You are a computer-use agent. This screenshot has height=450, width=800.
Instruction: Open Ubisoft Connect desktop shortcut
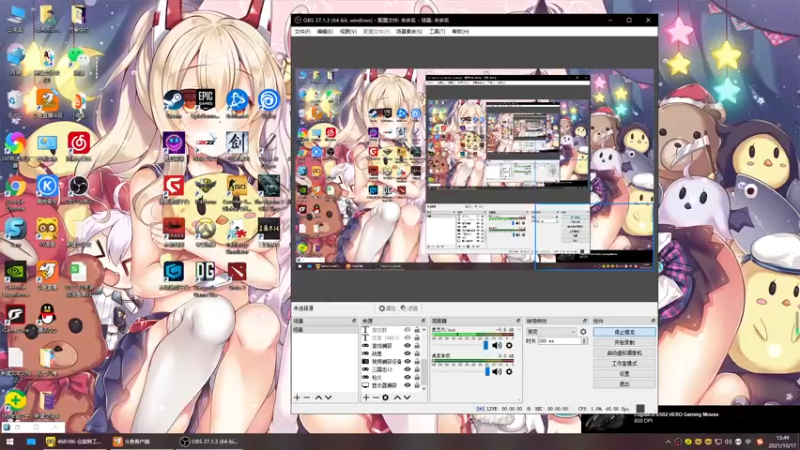[268, 102]
